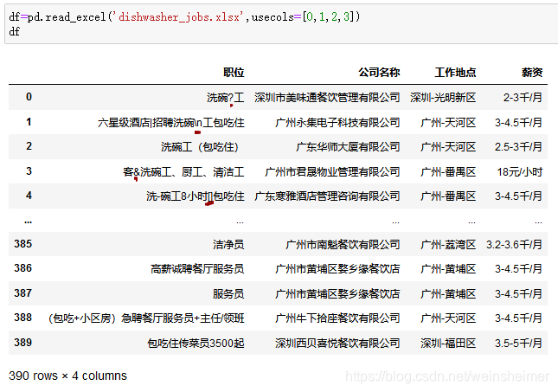
Task: Click row index 0
Action: [29, 97]
